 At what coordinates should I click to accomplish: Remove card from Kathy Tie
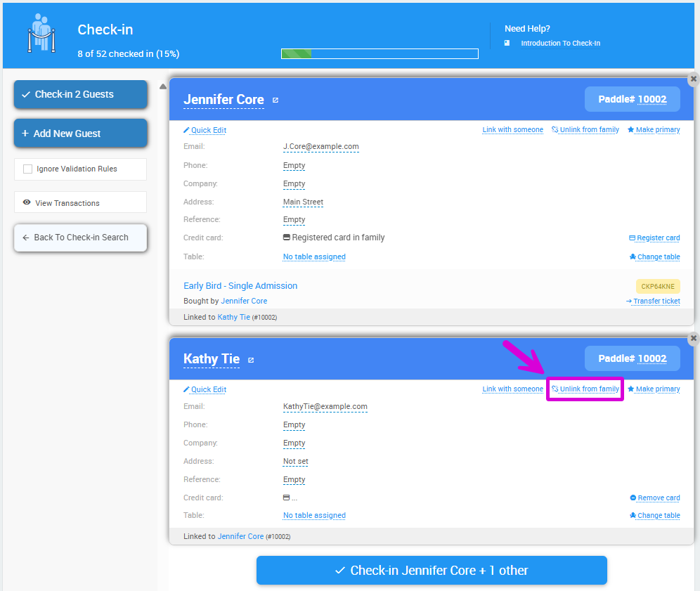click(x=654, y=498)
